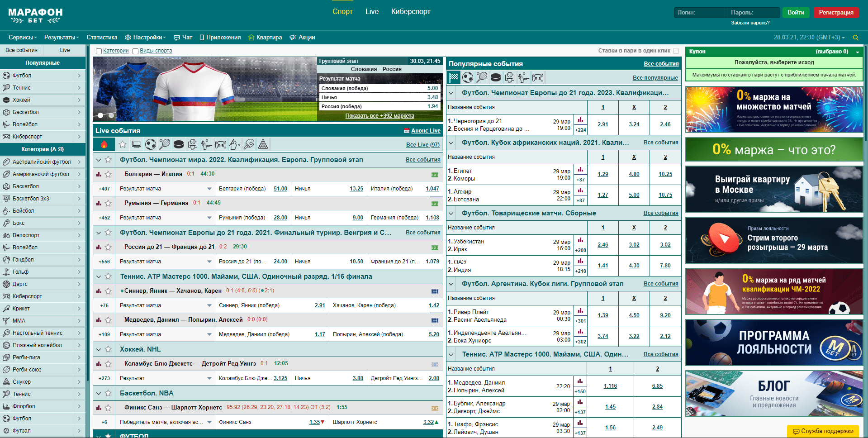The height and width of the screenshot is (438, 868).
Task: Click the Войти login button
Action: point(796,13)
